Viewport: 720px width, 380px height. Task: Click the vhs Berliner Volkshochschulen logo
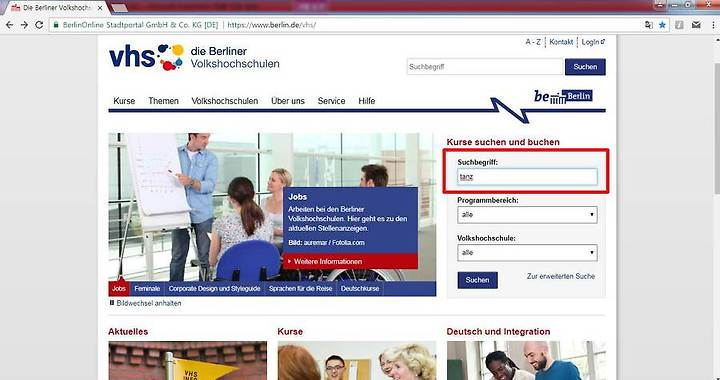pos(194,57)
